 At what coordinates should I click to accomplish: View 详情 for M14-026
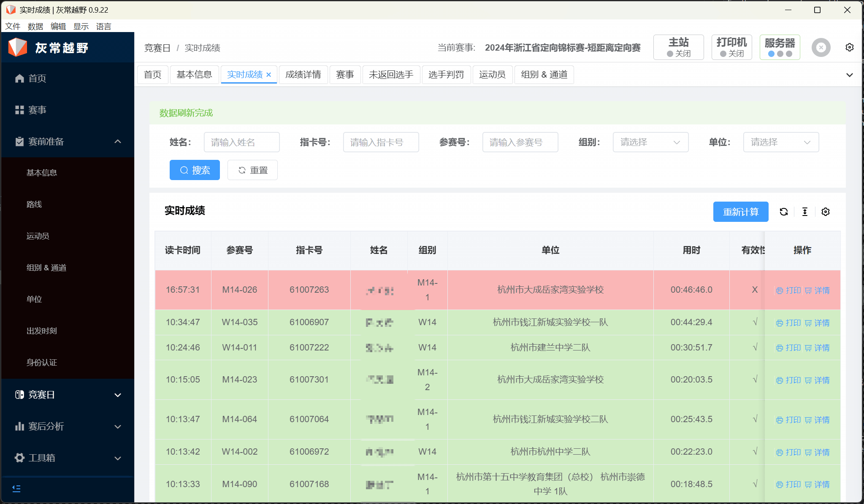(x=817, y=290)
